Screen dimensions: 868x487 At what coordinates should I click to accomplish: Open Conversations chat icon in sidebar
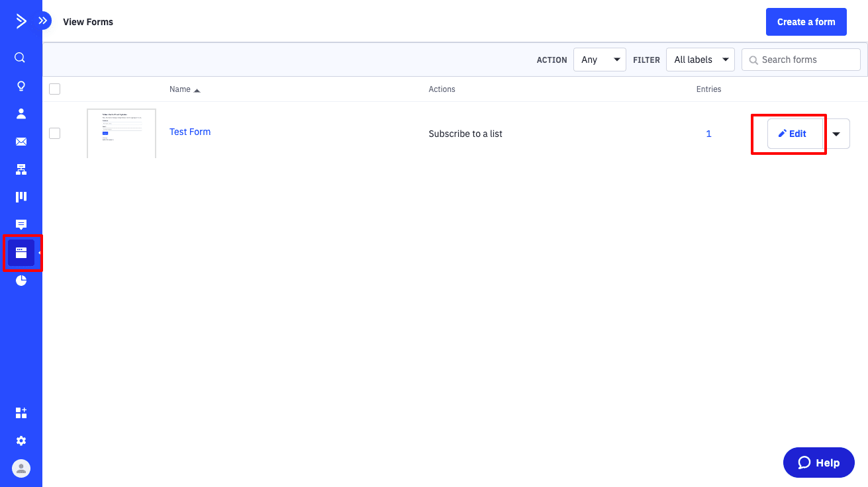(21, 224)
